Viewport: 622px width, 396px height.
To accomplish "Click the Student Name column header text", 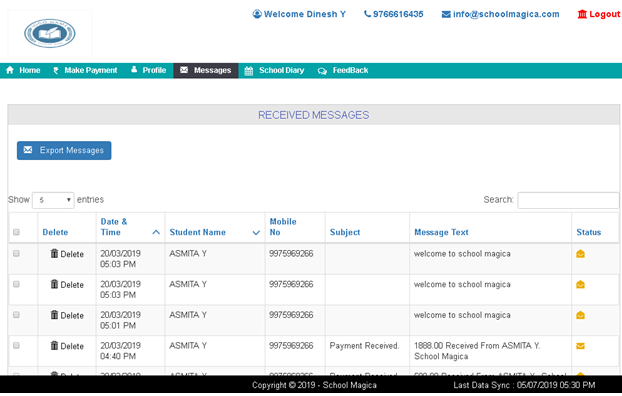I will 198,233.
